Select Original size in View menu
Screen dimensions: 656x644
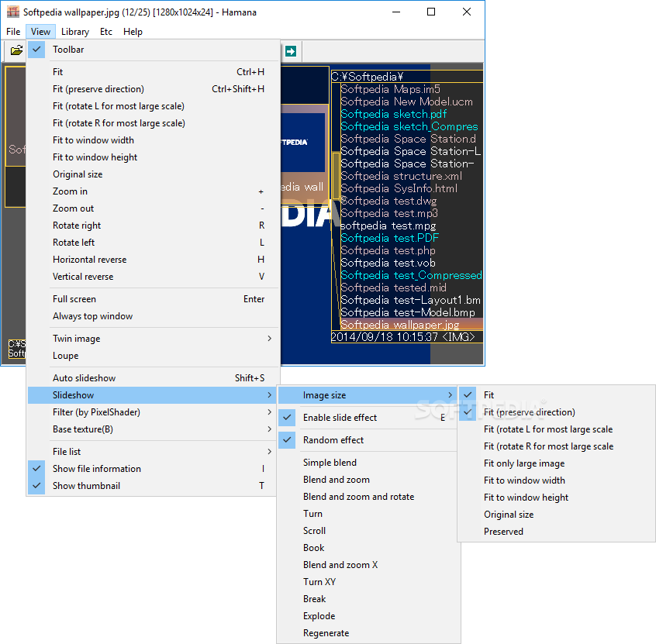pos(153,174)
